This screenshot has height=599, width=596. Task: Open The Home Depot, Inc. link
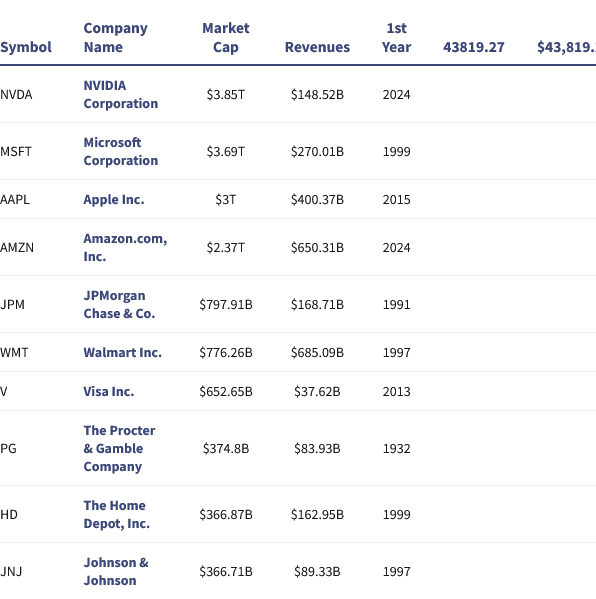pyautogui.click(x=117, y=514)
